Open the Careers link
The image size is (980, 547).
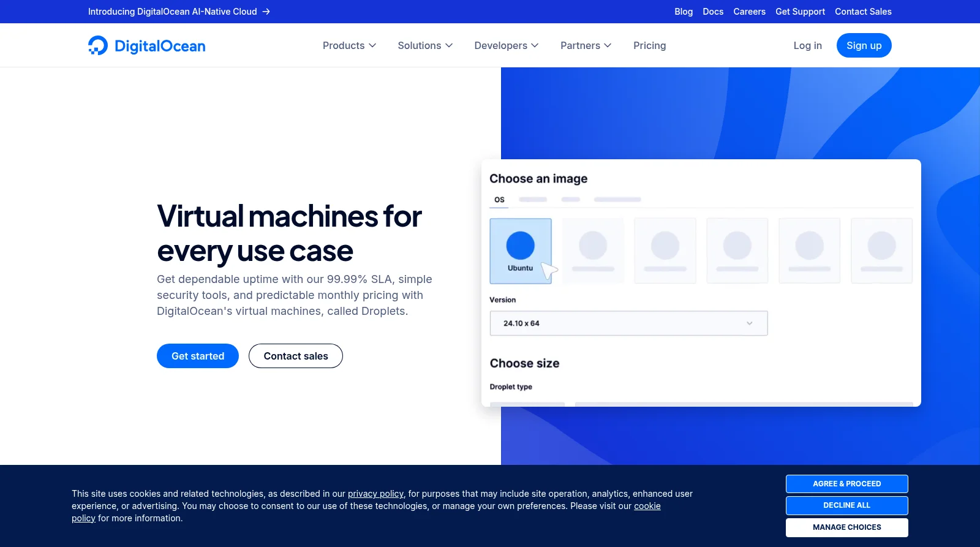coord(749,12)
